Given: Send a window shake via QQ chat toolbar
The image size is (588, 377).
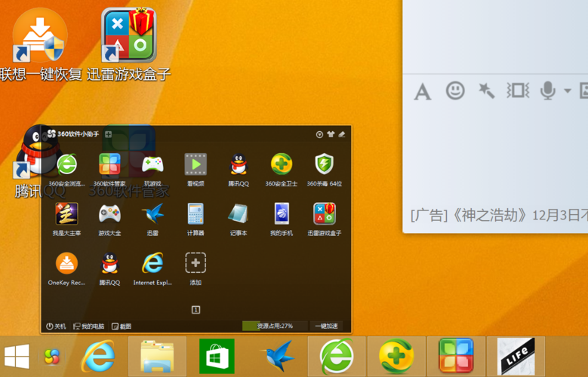Looking at the screenshot, I should pos(518,90).
